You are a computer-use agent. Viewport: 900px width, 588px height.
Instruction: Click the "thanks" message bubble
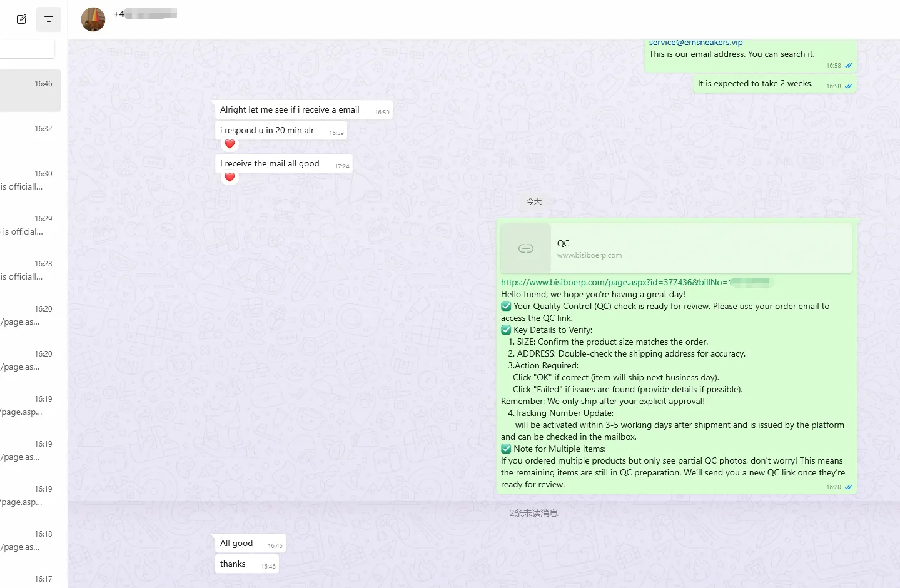point(233,564)
